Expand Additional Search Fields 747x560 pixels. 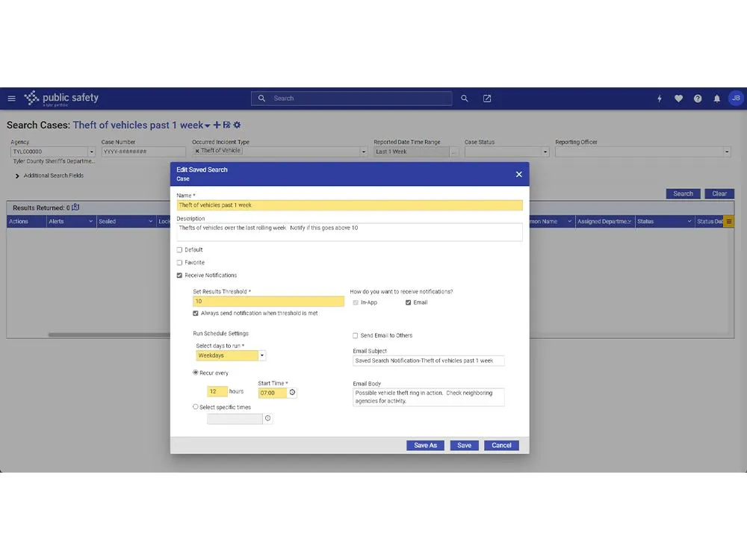[17, 176]
